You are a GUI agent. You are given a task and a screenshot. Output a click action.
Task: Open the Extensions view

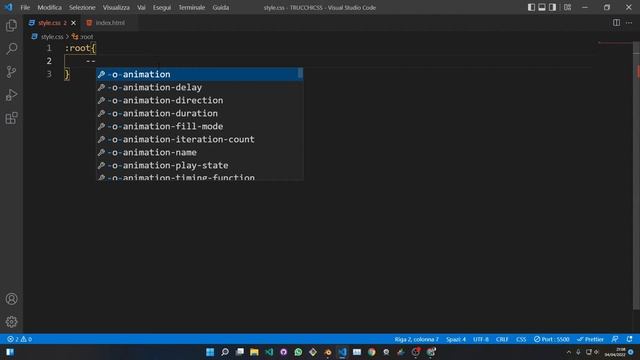click(11, 118)
